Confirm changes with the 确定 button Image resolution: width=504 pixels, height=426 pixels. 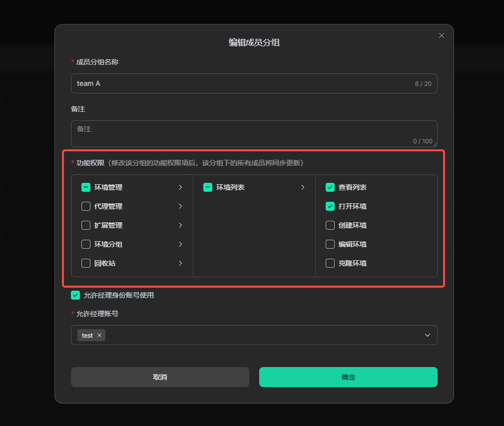tap(348, 377)
